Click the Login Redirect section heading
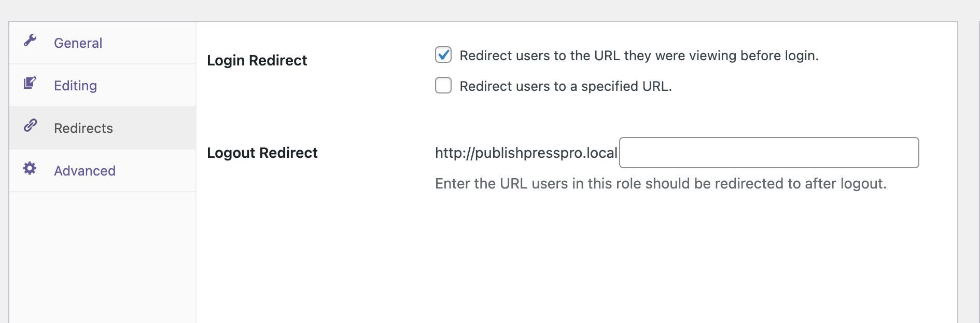This screenshot has width=980, height=323. tap(257, 60)
